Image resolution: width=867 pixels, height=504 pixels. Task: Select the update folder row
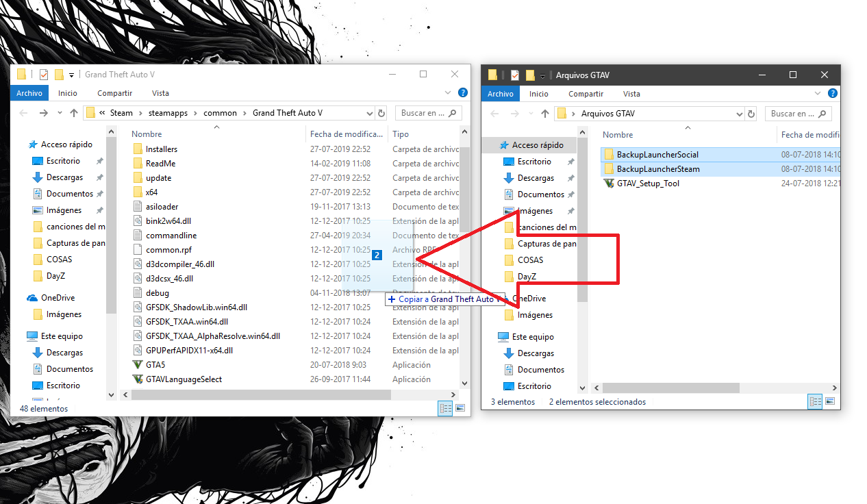pos(159,177)
